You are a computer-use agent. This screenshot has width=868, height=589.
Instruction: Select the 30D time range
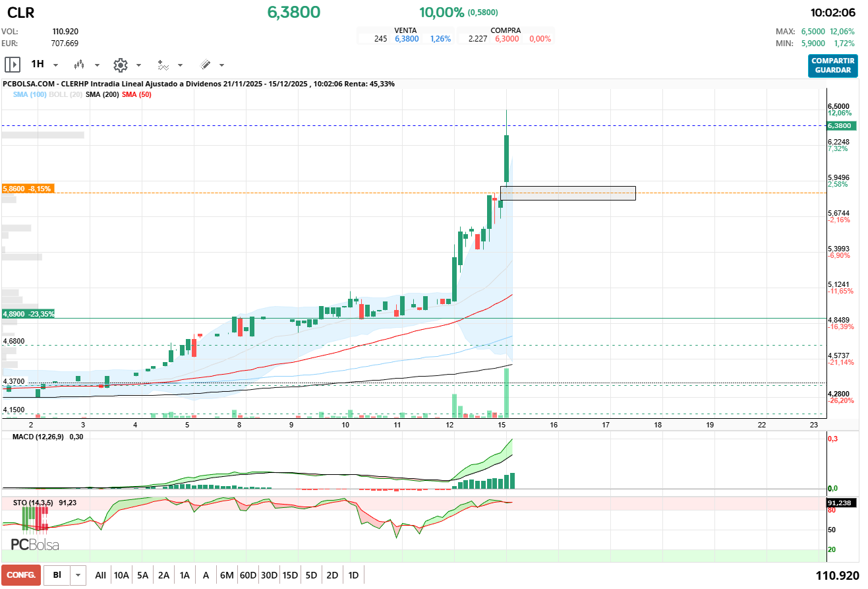[269, 575]
